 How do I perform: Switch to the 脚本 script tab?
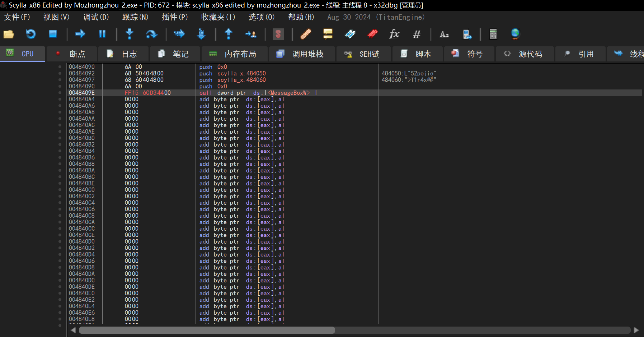pos(418,54)
